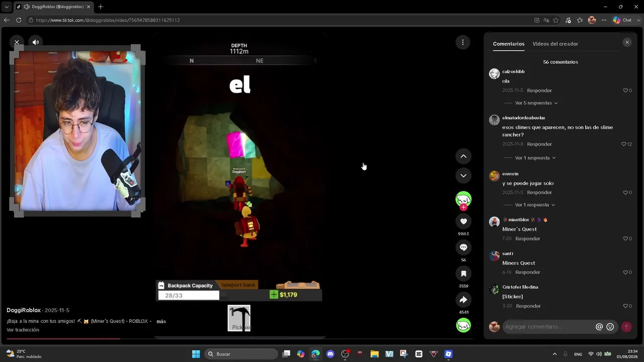Viewport: 644px width, 362px height.
Task: Open browser Settings and more menu
Action: [x=604, y=20]
